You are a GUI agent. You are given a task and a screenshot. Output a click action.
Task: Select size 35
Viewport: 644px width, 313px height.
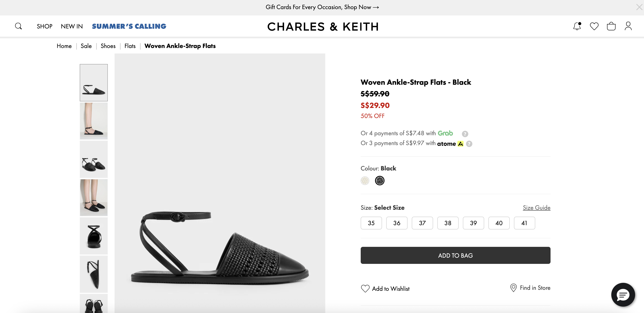[371, 223]
